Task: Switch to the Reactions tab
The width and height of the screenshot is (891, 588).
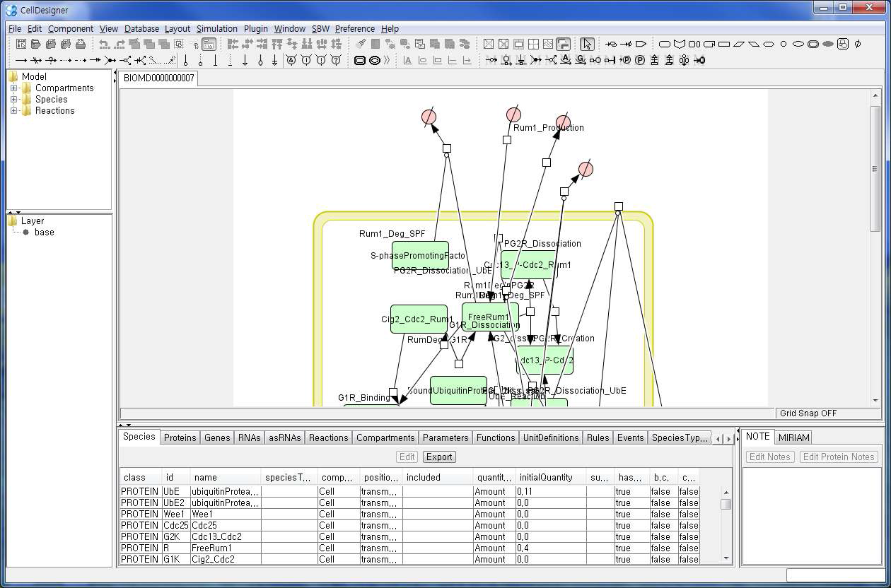Action: [x=328, y=437]
